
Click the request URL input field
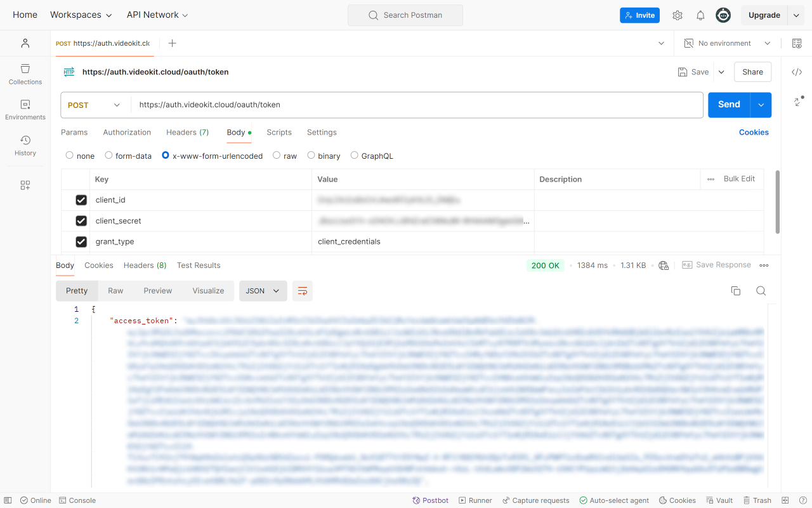417,105
